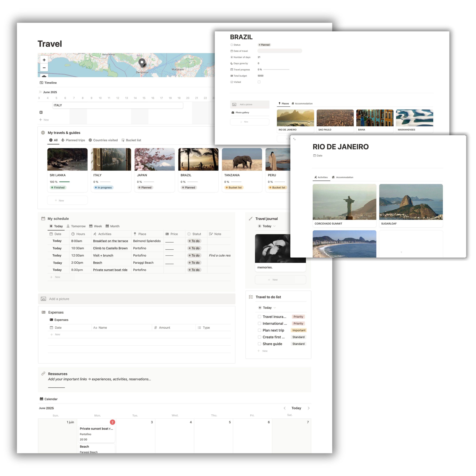Click expand icon in Rio de Janeiro panel
The image size is (476, 476).
pyautogui.click(x=294, y=139)
